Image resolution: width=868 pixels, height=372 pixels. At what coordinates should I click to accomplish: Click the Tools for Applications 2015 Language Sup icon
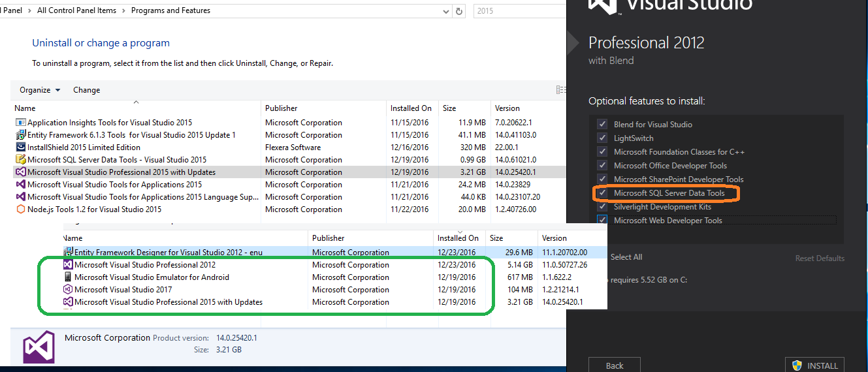pos(20,197)
